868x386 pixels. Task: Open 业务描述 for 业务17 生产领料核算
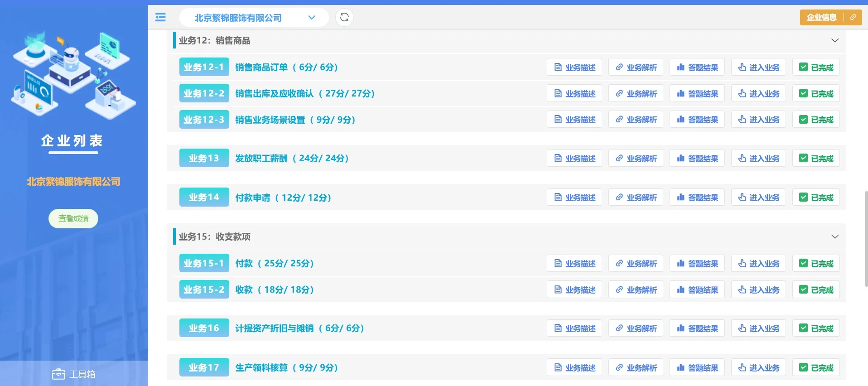(574, 367)
